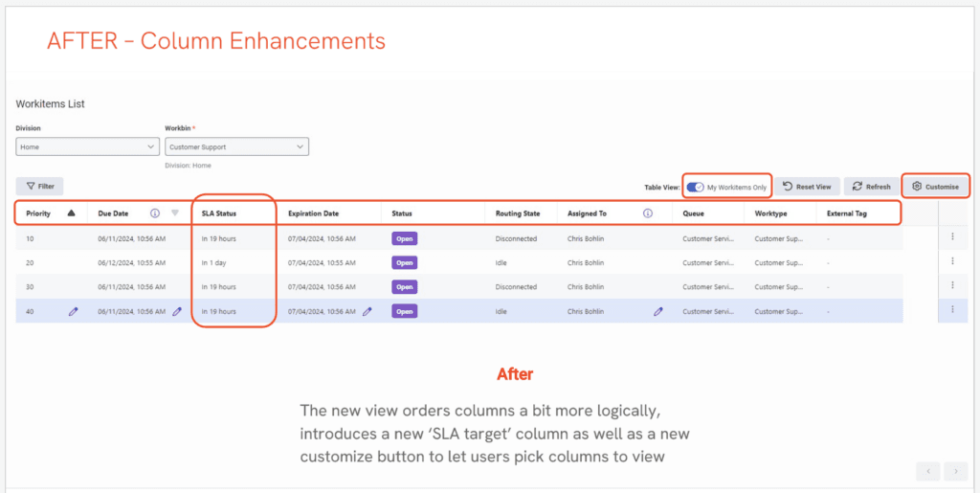Edit Assigned To pencil in highlighted row
980x493 pixels.
pos(657,311)
